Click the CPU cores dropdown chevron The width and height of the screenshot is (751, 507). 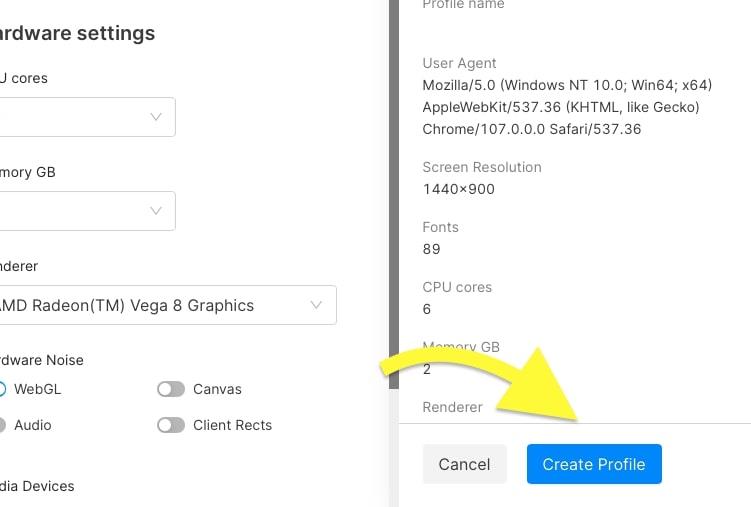pyautogui.click(x=156, y=117)
